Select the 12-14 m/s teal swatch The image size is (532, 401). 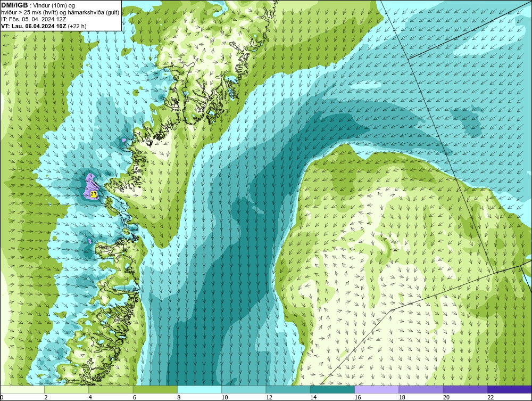(288, 389)
